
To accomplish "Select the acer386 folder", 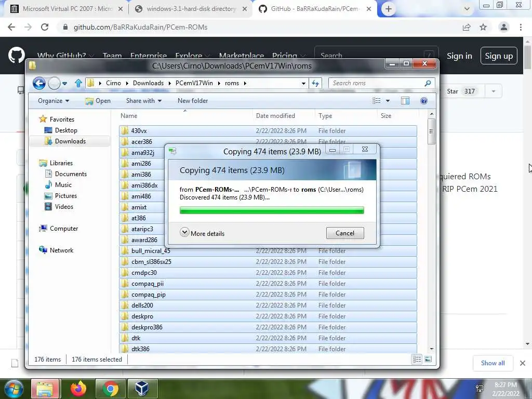I will click(268, 141).
